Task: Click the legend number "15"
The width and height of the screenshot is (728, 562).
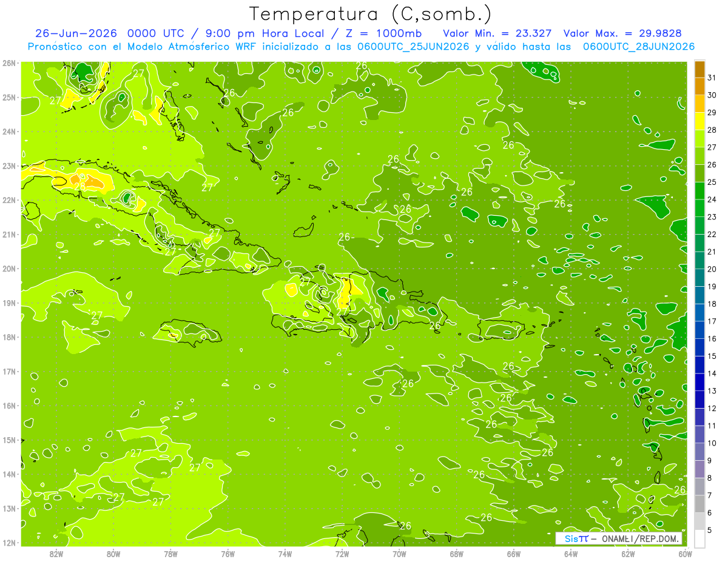Action: [x=712, y=356]
